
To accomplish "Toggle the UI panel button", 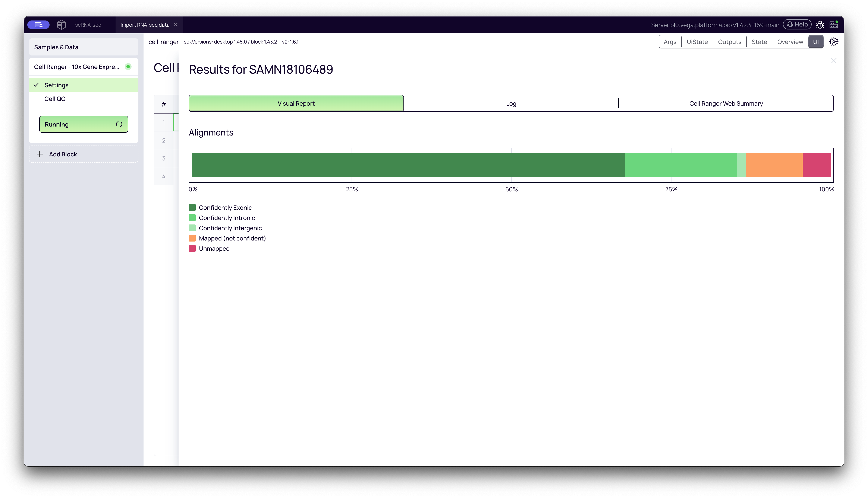I will (816, 41).
